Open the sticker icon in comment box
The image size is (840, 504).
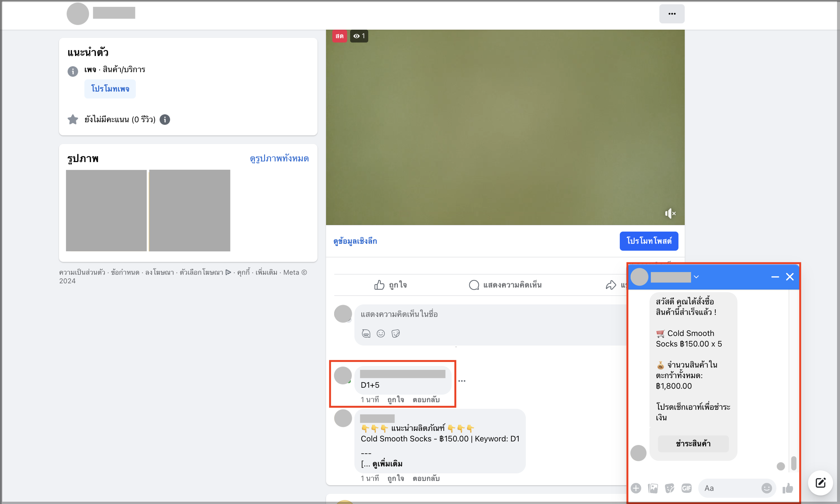[x=396, y=333]
